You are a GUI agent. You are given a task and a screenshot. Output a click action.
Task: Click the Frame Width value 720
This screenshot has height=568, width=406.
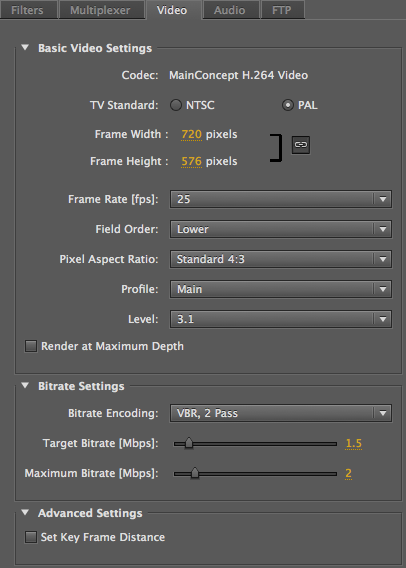[x=192, y=134]
